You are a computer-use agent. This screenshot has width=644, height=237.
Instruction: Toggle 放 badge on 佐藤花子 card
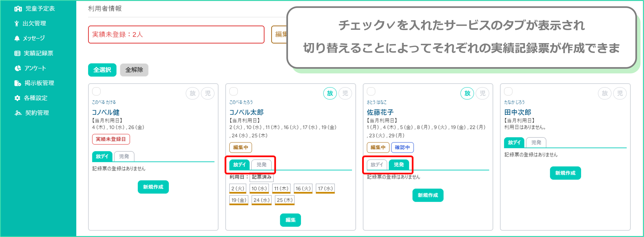coord(467,93)
